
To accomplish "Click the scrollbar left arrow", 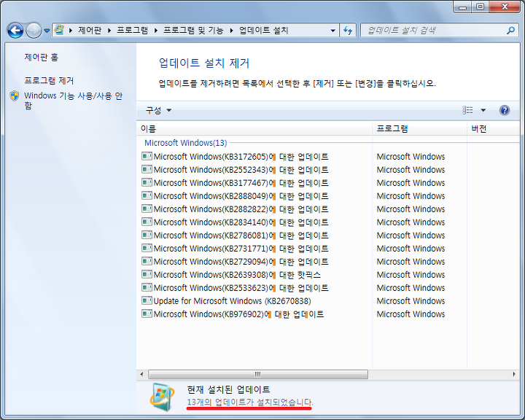I will click(x=141, y=374).
